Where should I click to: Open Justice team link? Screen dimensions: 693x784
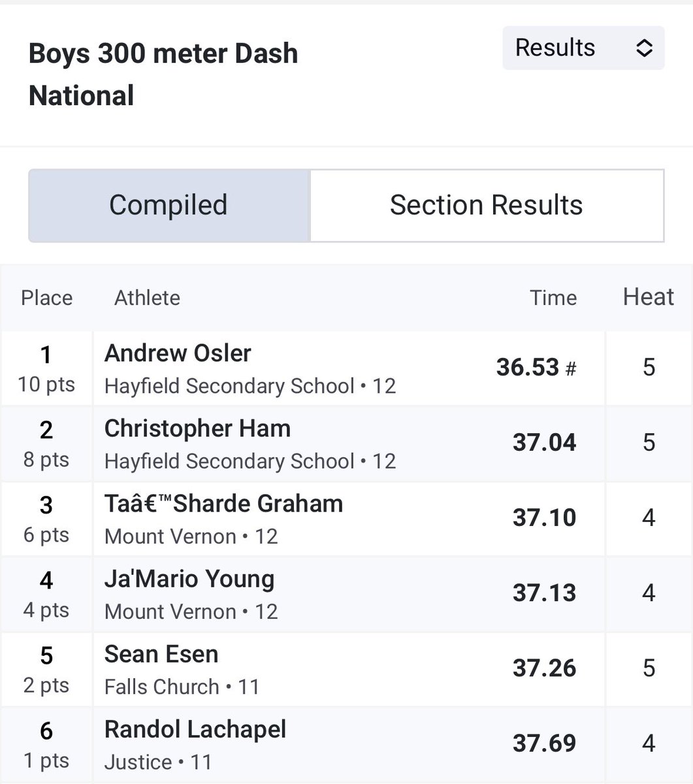click(138, 762)
